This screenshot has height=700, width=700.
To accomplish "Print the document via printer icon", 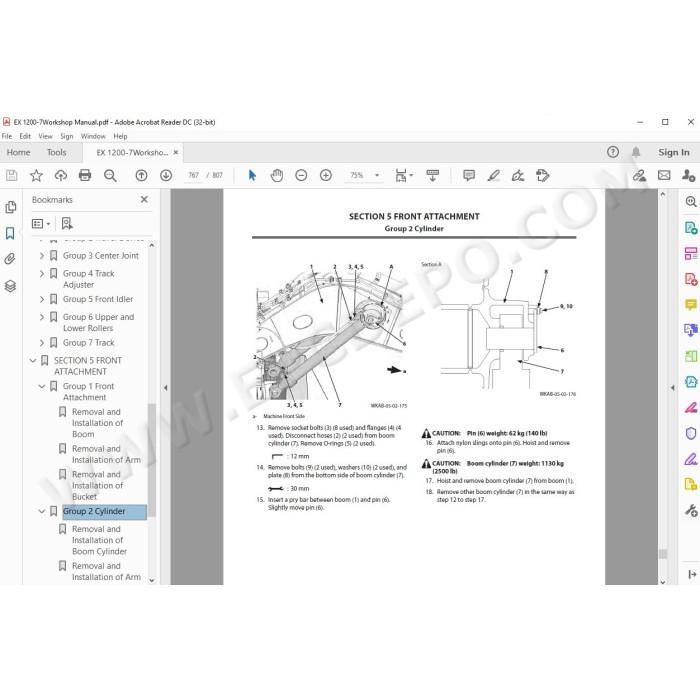I will (x=85, y=175).
